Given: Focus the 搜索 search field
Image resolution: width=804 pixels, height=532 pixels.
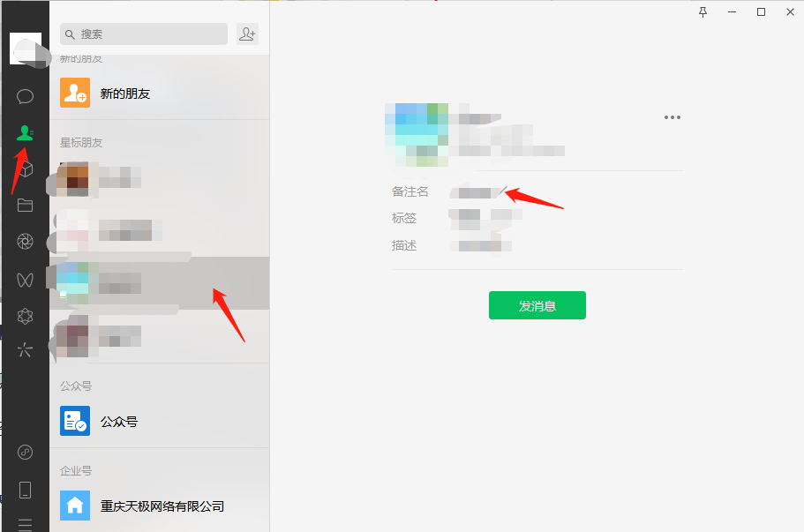Looking at the screenshot, I should [x=144, y=34].
